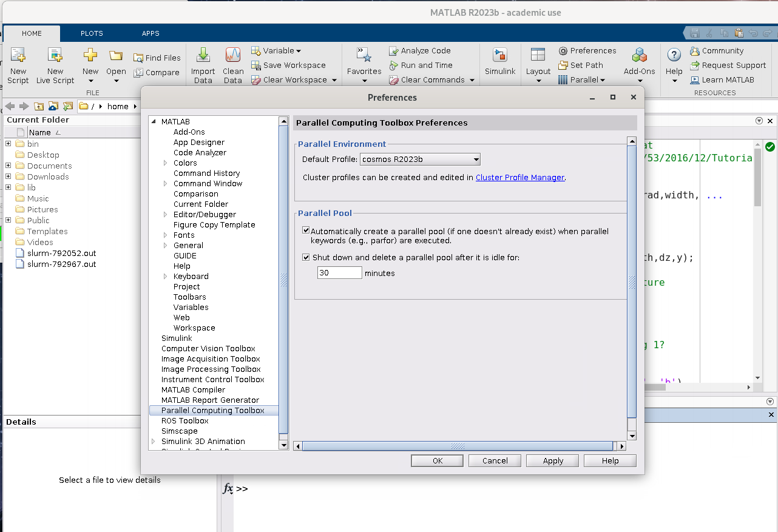Open Help question mark icon
The image size is (778, 532).
click(674, 55)
